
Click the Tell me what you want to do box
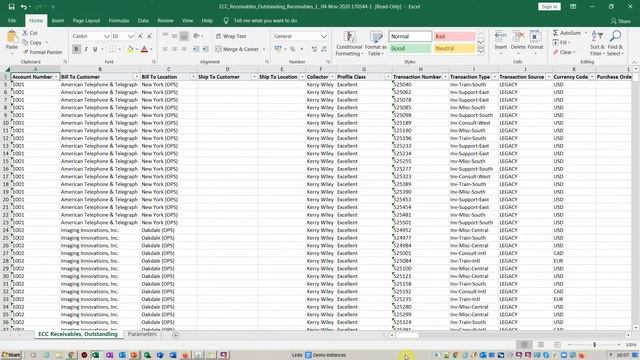tap(265, 20)
